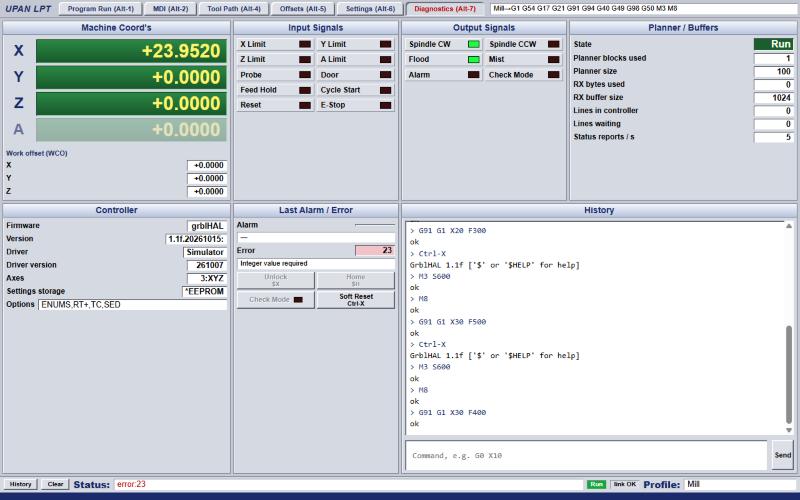
Task: Click history line 'G91 G1 X30 F400'
Action: coord(452,412)
